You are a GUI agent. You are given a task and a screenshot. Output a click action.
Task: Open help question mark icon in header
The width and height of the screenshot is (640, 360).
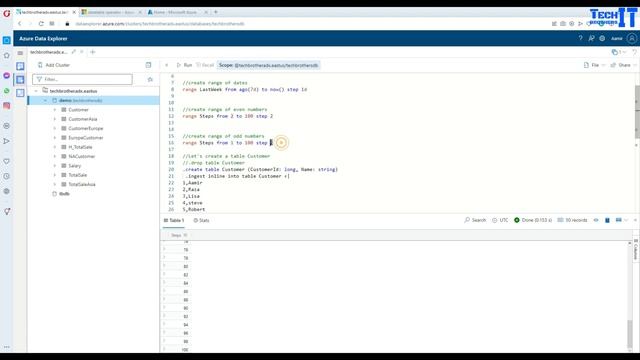(580, 38)
